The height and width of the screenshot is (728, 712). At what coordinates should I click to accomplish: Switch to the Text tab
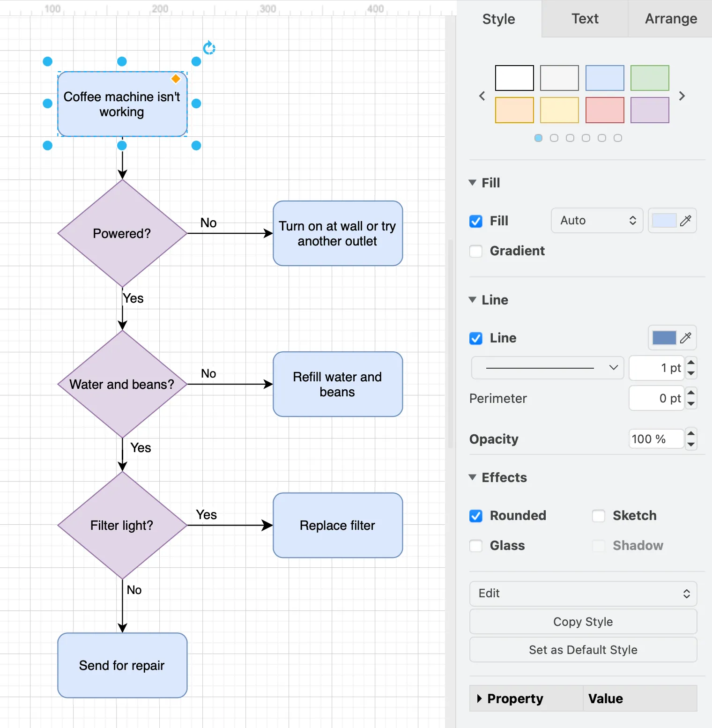585,19
